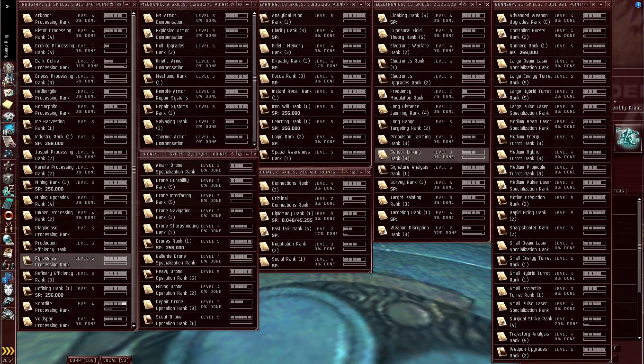Click the Nosmo King character name

tap(6, 46)
